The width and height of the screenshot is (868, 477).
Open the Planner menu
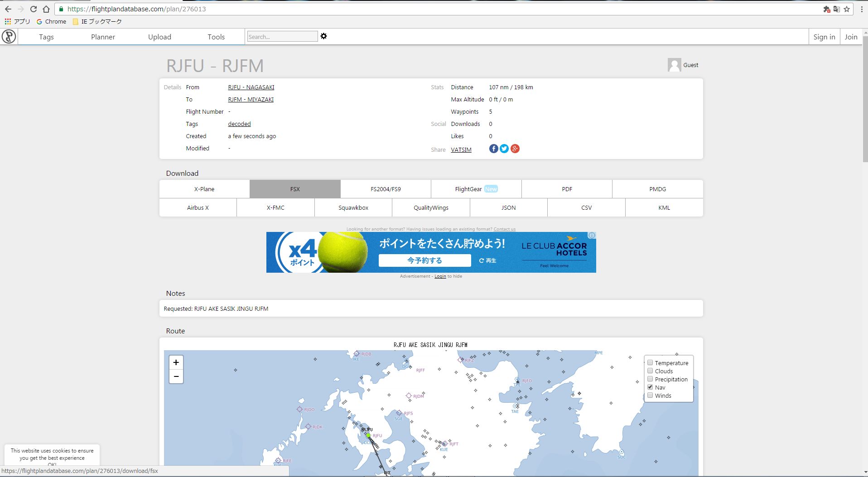(103, 37)
